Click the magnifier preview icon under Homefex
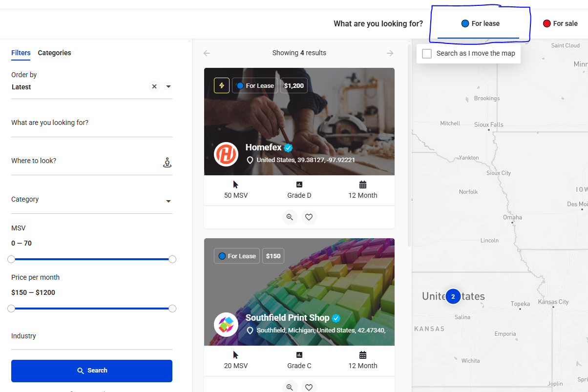 coord(290,217)
